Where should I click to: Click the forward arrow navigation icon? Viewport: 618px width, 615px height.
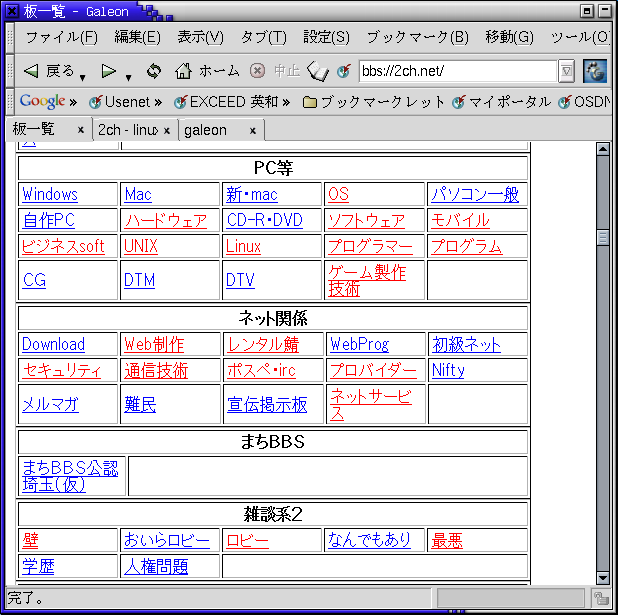[109, 71]
